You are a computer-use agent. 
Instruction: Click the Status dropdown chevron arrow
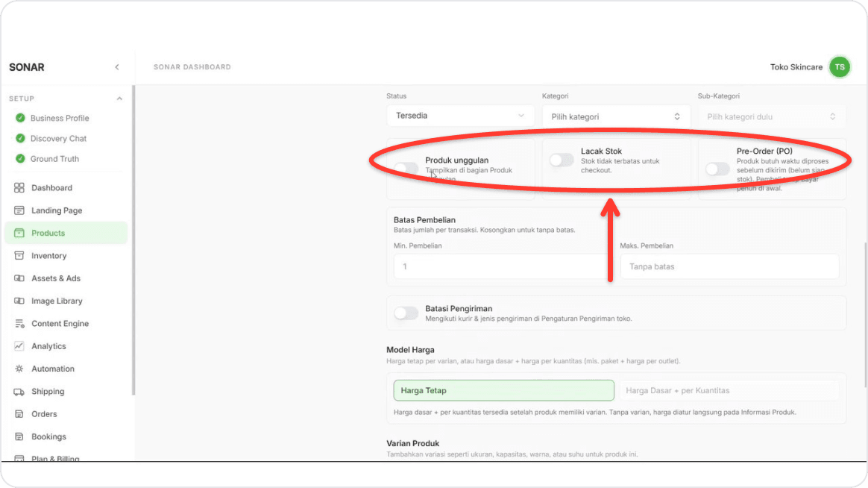(521, 116)
